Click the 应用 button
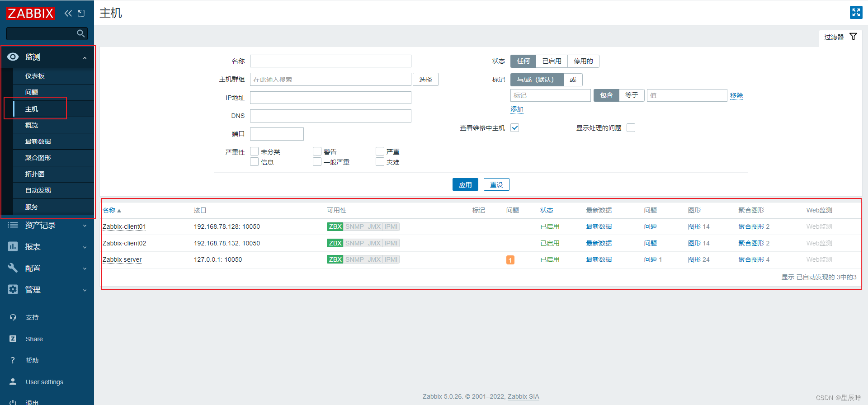 (x=465, y=184)
